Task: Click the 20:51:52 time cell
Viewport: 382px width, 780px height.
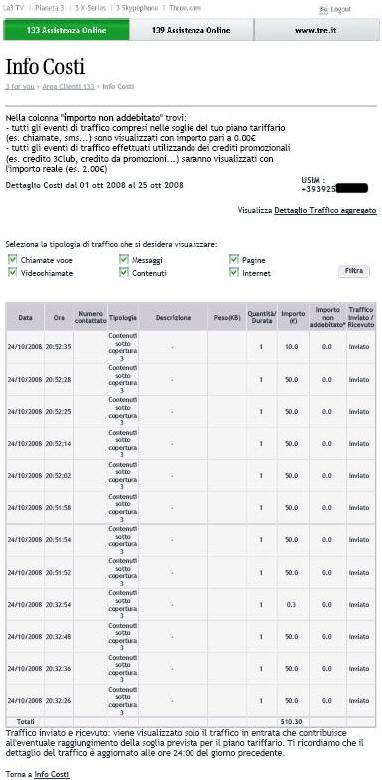Action: click(x=59, y=573)
